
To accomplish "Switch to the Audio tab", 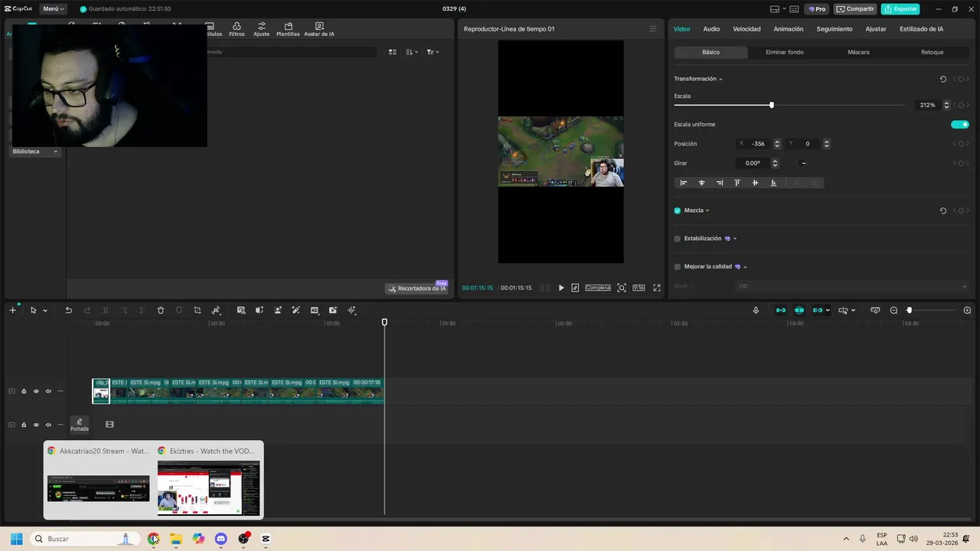I will click(x=711, y=29).
